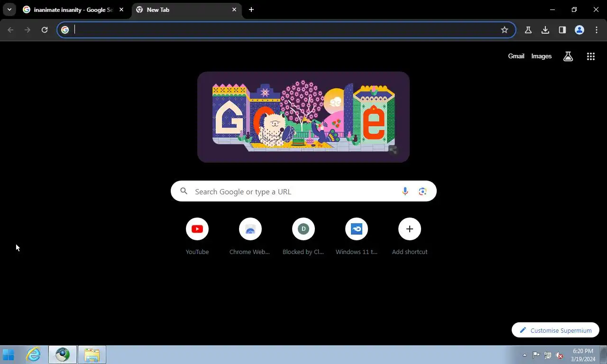Open the profile avatar icon
This screenshot has width=607, height=364.
click(x=579, y=30)
